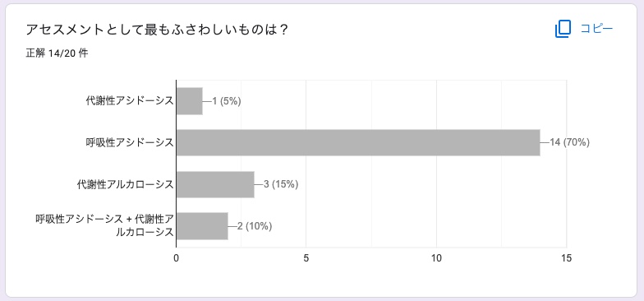Click the 代謝性アルカローシス axis label

[125, 184]
